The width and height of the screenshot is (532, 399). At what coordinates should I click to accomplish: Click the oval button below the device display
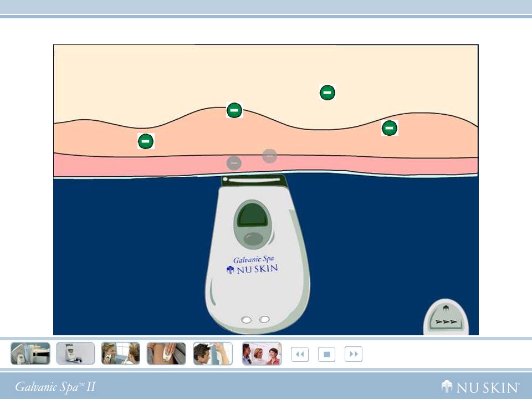click(253, 238)
